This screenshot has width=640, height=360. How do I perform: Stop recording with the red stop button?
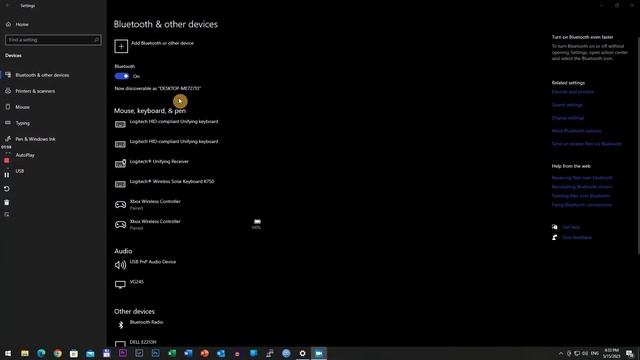(x=7, y=161)
